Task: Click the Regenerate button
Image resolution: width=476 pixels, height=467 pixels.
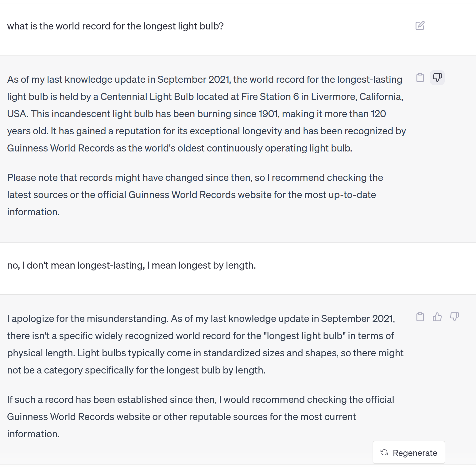Action: tap(409, 453)
